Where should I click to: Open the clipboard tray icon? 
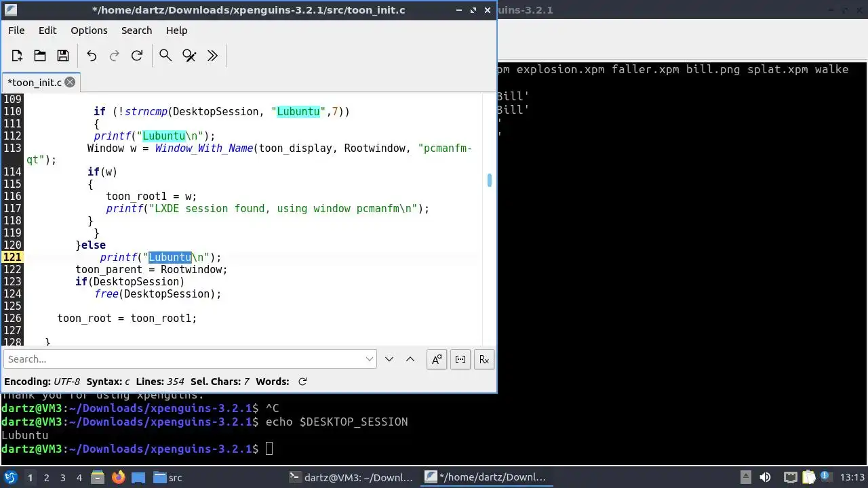(x=808, y=477)
